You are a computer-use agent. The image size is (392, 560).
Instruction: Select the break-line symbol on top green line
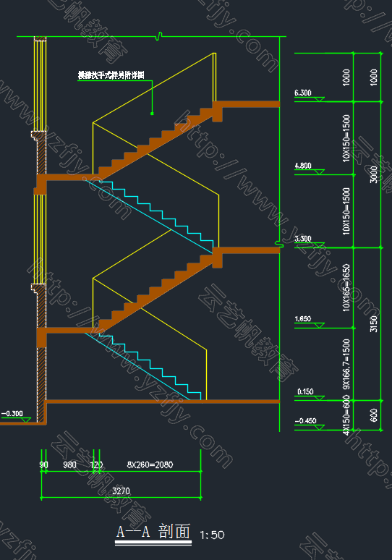point(159,36)
